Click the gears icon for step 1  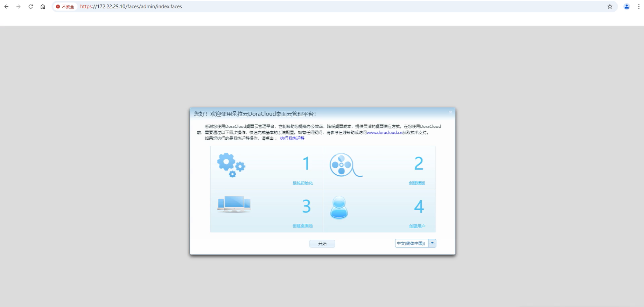pos(231,165)
